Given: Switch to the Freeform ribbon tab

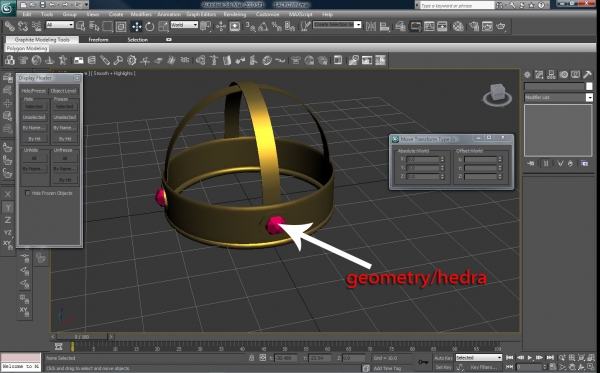Looking at the screenshot, I should [x=98, y=39].
